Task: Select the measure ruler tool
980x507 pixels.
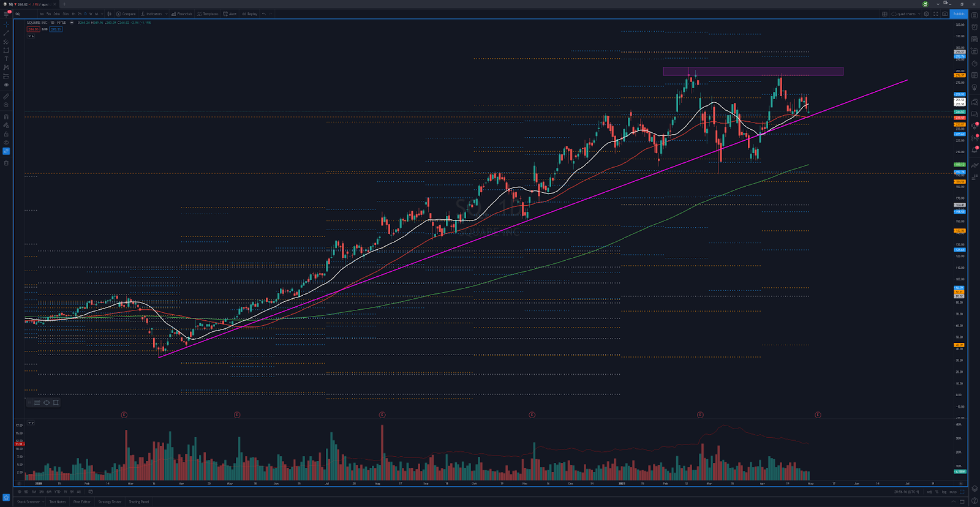Action: 6,96
